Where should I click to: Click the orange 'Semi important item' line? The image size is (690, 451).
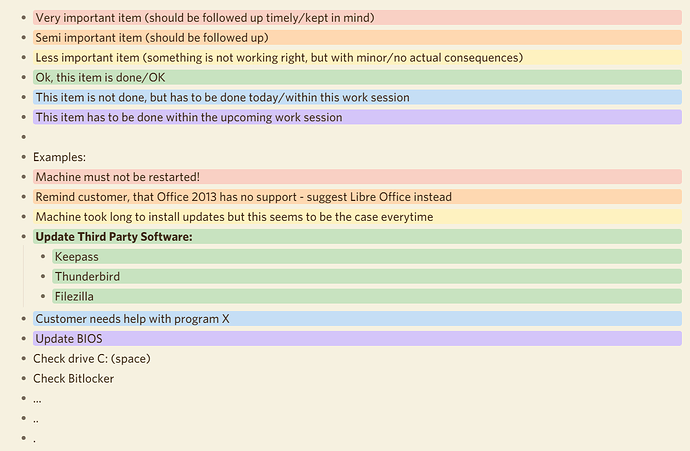(x=357, y=37)
